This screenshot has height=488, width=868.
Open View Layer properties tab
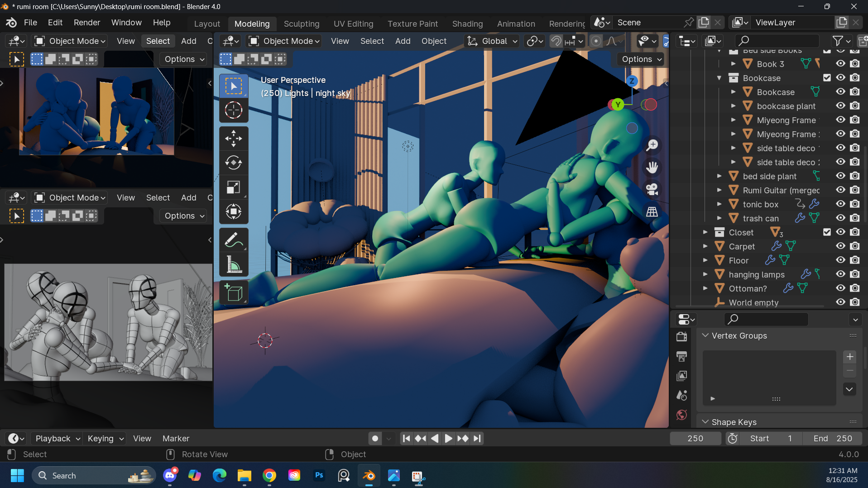click(x=681, y=376)
